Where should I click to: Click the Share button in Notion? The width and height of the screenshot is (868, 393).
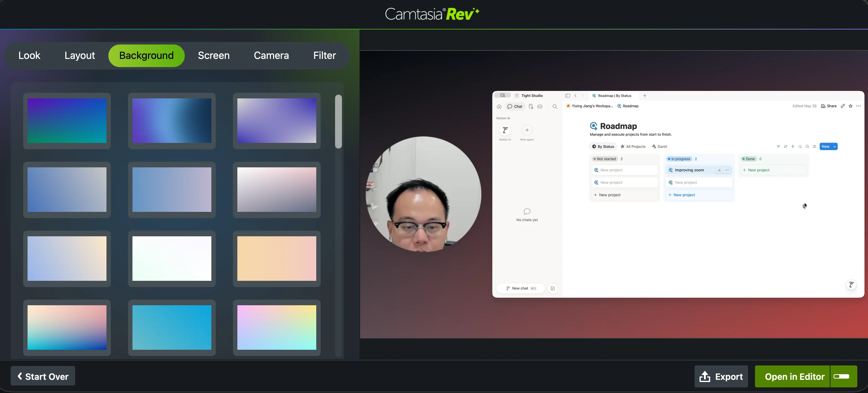[829, 106]
